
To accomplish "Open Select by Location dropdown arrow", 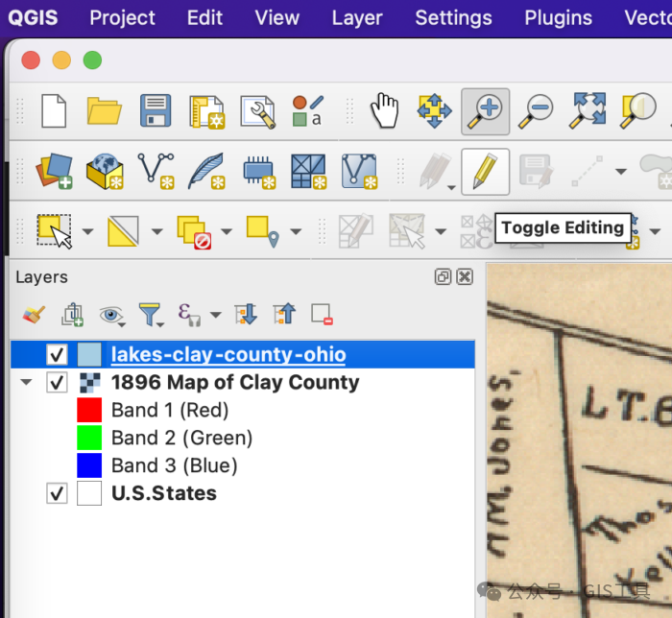I will point(296,231).
